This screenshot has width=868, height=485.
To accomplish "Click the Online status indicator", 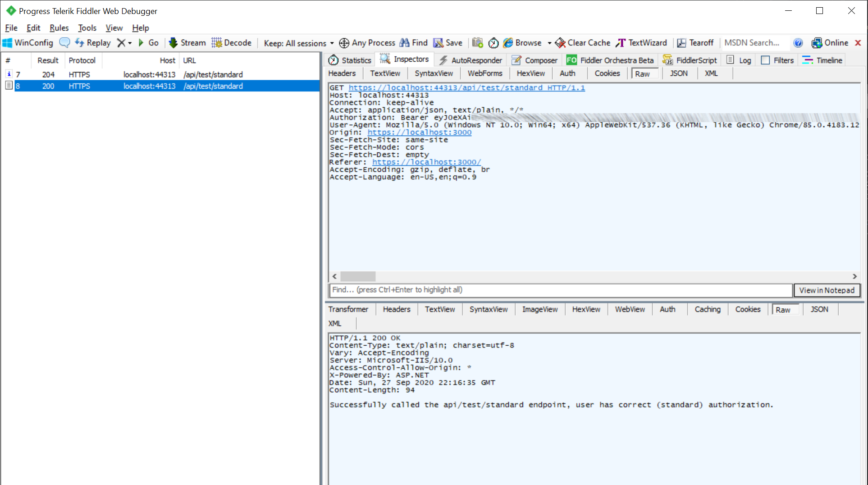I will 830,43.
